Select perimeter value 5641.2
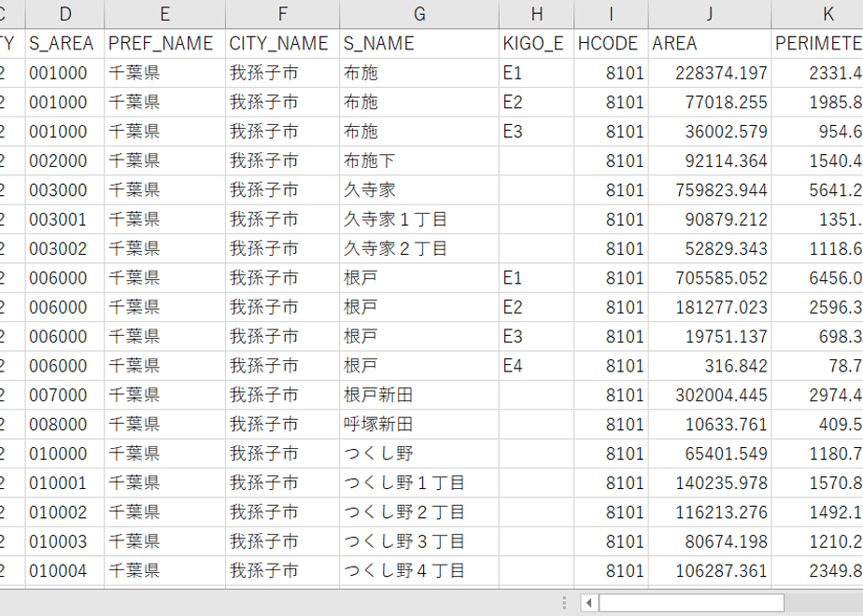 tap(817, 189)
